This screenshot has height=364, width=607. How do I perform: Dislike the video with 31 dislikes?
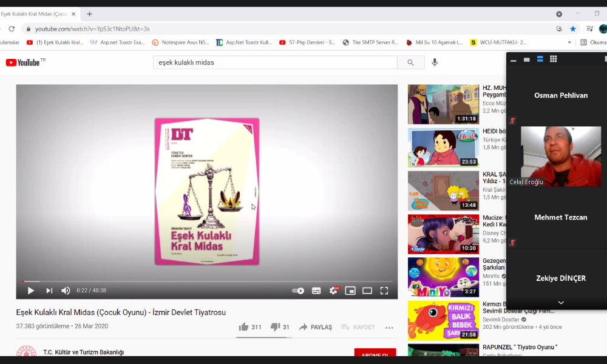point(280,327)
